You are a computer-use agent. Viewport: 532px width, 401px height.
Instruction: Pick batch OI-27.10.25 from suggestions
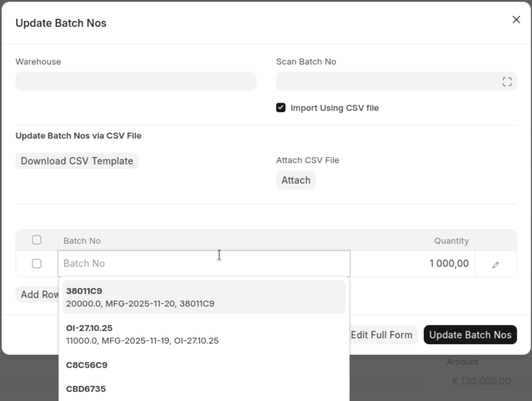coord(204,334)
